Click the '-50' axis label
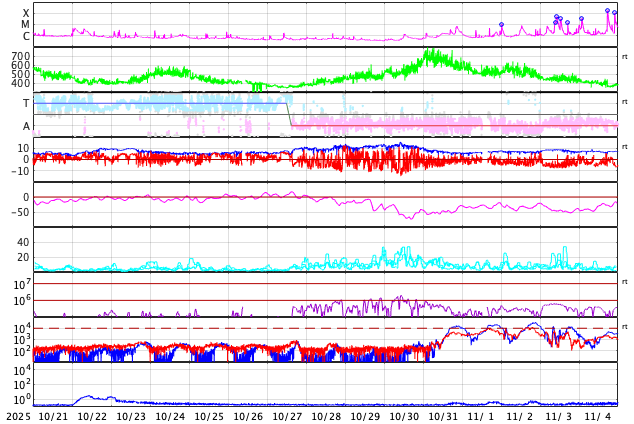Image resolution: width=634 pixels, height=424 pixels. coord(20,212)
